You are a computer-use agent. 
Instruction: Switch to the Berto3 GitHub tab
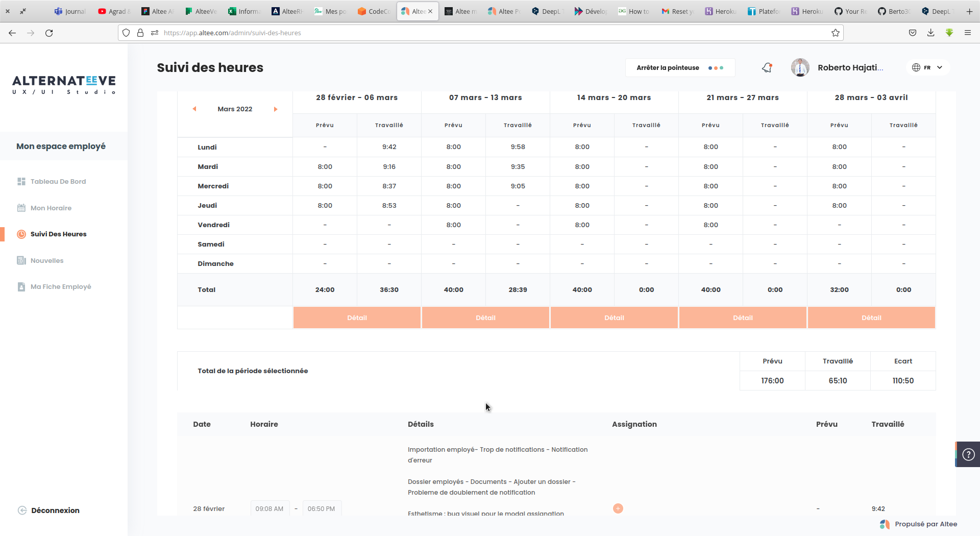(x=895, y=11)
